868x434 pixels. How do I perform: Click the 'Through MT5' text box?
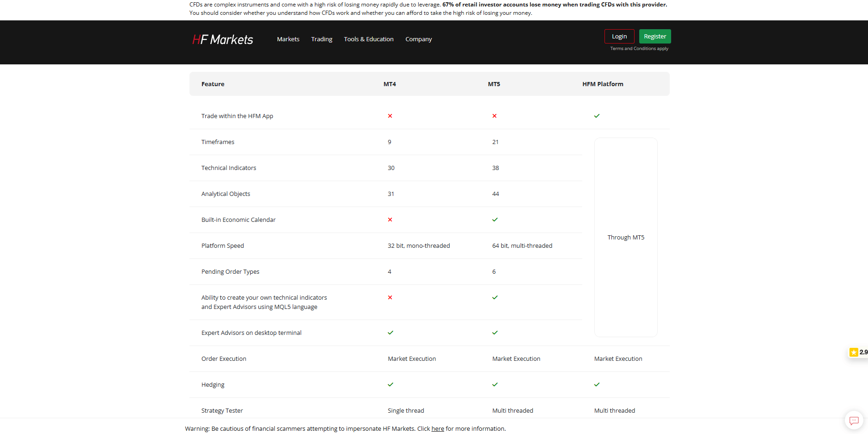[626, 237]
